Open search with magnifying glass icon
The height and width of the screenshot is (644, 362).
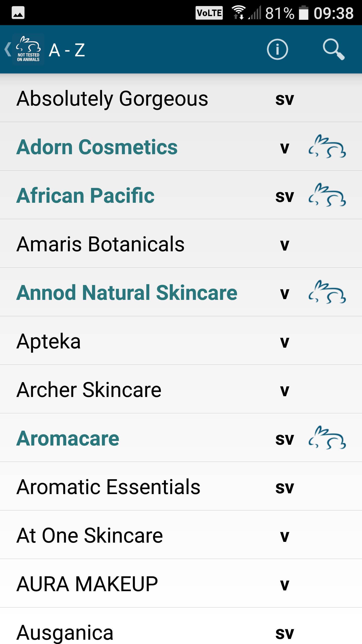pyautogui.click(x=333, y=50)
